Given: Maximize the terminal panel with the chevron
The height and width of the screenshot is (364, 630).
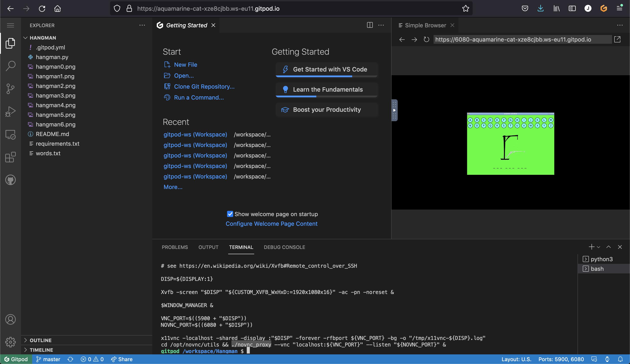Looking at the screenshot, I should pos(609,247).
